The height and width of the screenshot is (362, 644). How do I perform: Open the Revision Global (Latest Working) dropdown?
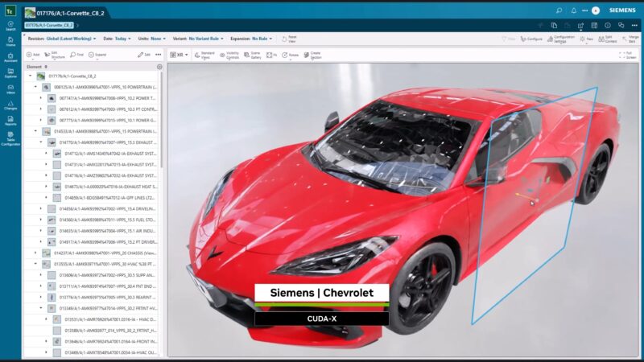pyautogui.click(x=62, y=39)
